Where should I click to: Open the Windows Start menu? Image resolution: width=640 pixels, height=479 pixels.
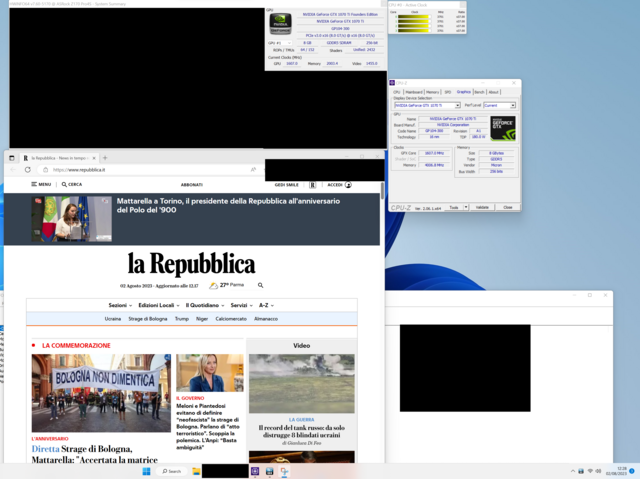pyautogui.click(x=146, y=471)
